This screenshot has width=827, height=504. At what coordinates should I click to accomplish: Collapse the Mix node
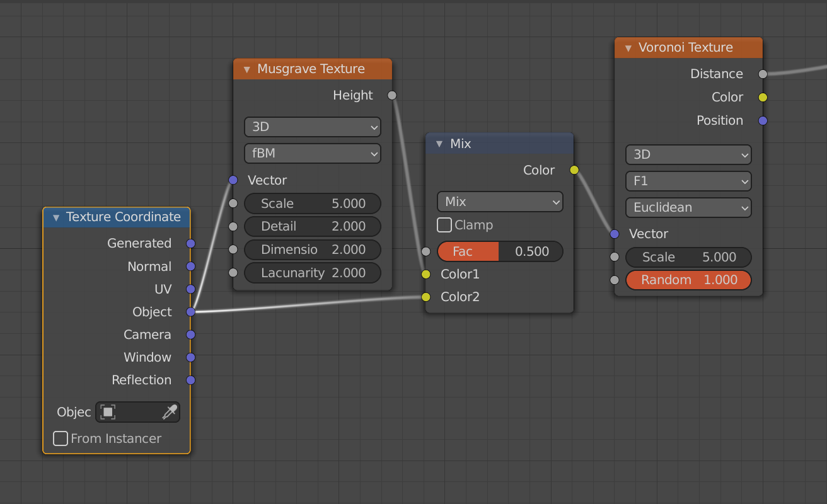coord(439,144)
